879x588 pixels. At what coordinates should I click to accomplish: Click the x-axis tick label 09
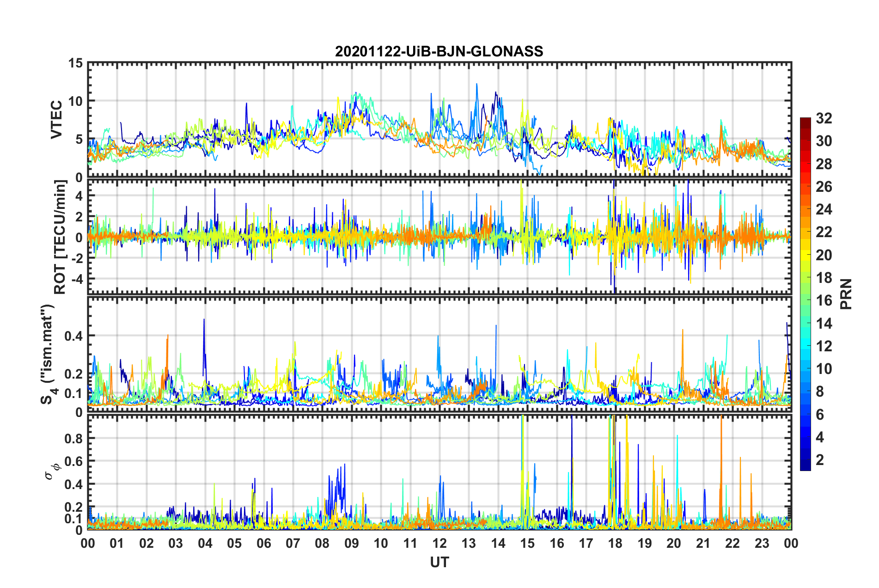(352, 543)
